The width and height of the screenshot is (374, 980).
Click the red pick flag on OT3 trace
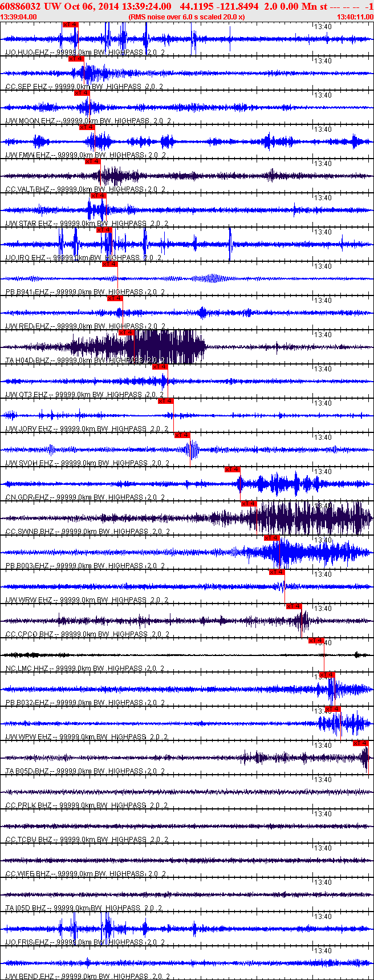[x=160, y=367]
